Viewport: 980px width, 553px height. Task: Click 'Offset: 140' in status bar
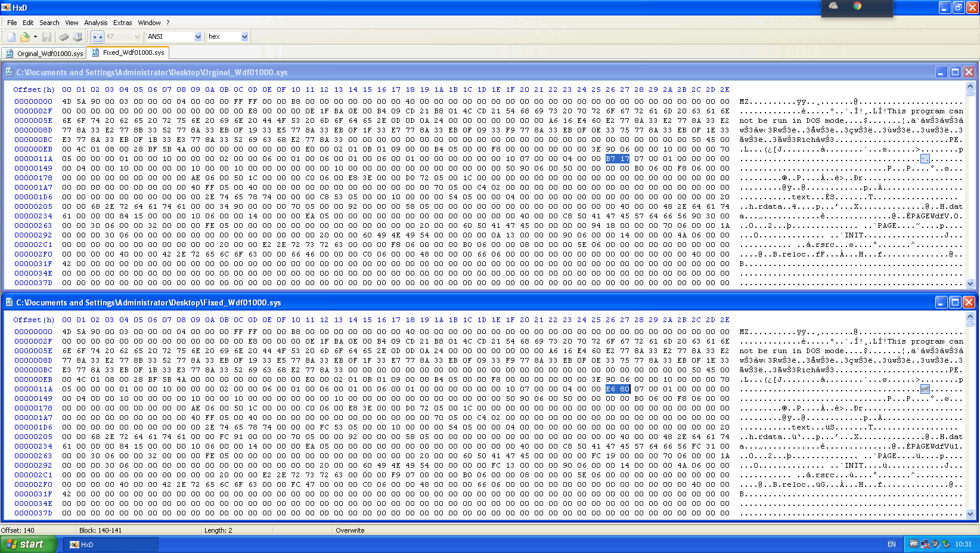18,530
